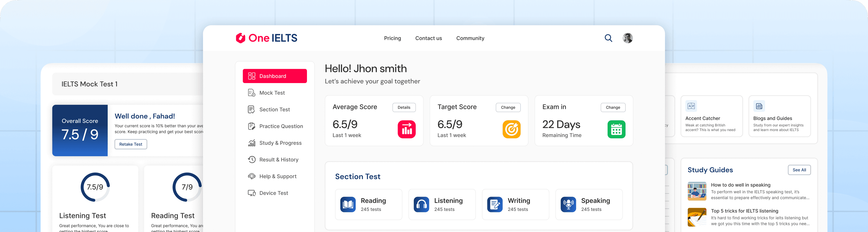The image size is (868, 232).
Task: Click the red Average Score chart icon
Action: [x=407, y=129]
